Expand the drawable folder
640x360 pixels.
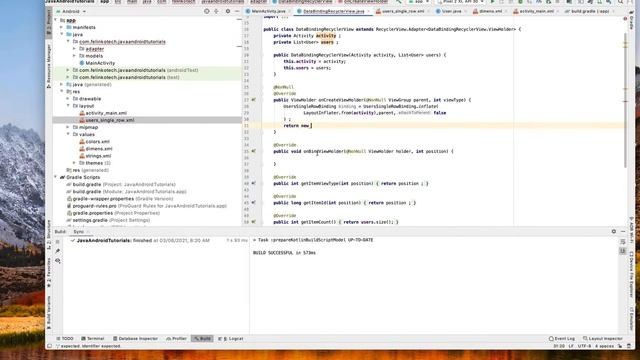tap(68, 98)
